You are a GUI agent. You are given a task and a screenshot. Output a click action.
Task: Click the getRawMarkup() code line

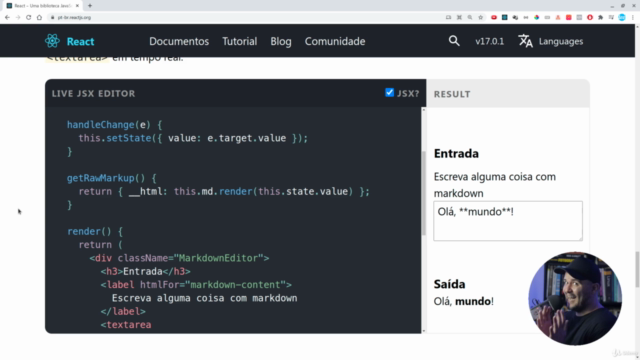(x=112, y=178)
